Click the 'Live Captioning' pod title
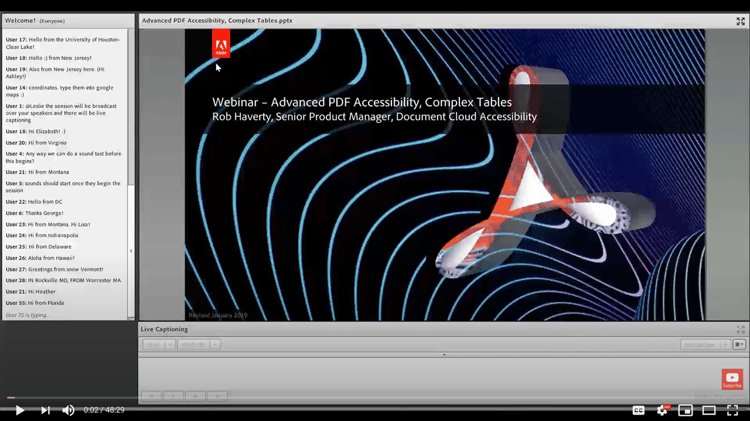The height and width of the screenshot is (421, 750). coord(164,329)
